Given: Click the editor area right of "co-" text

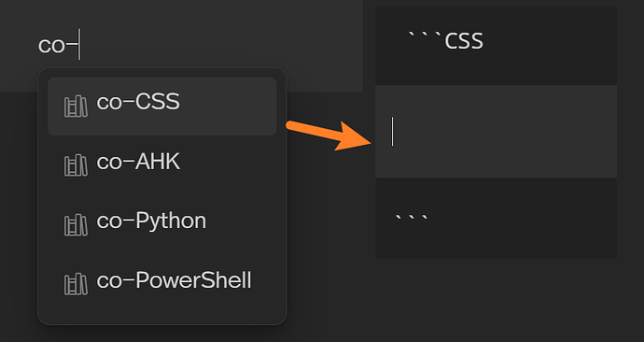Looking at the screenshot, I should coord(222,45).
